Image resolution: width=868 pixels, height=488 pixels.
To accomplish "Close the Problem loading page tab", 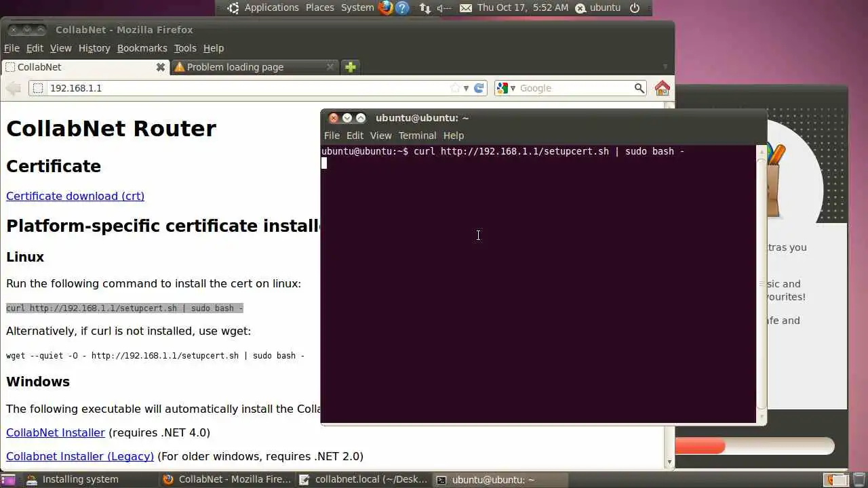I will click(x=330, y=67).
